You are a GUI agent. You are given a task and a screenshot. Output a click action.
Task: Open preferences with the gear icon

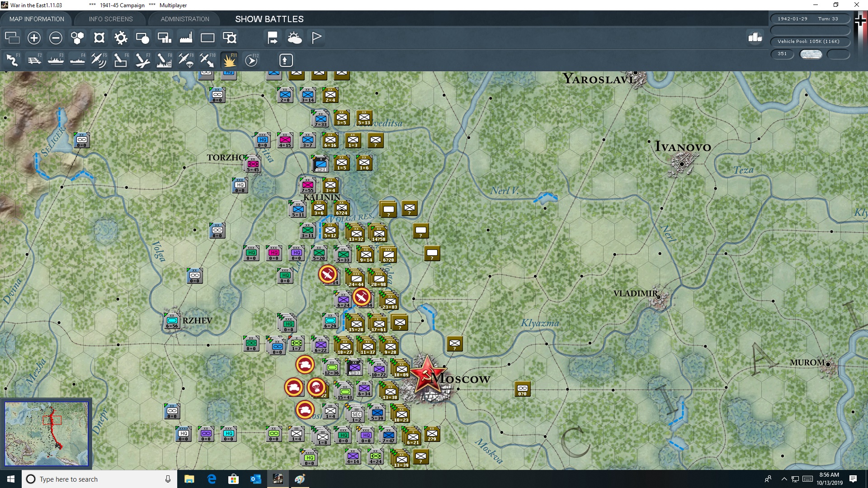[x=121, y=38]
